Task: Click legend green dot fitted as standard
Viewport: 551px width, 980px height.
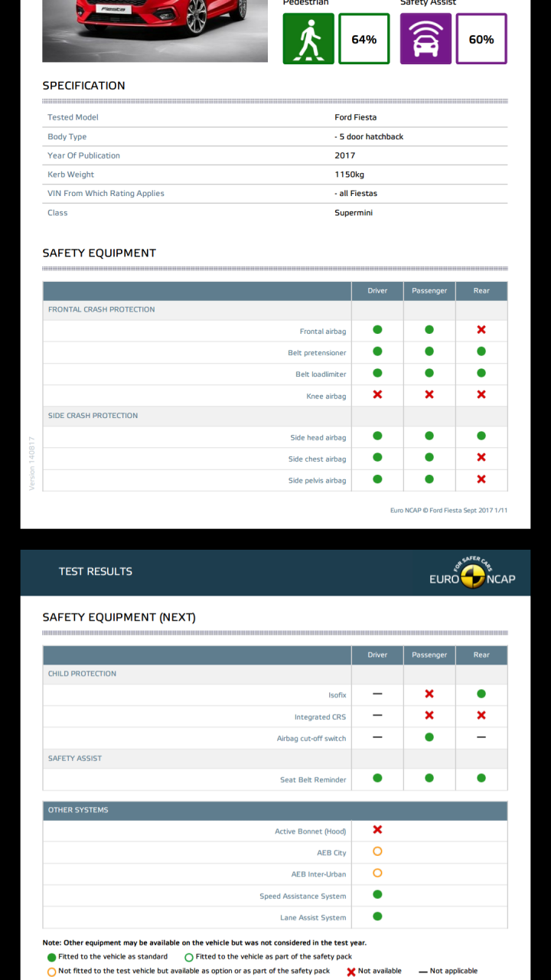Action: [x=51, y=957]
